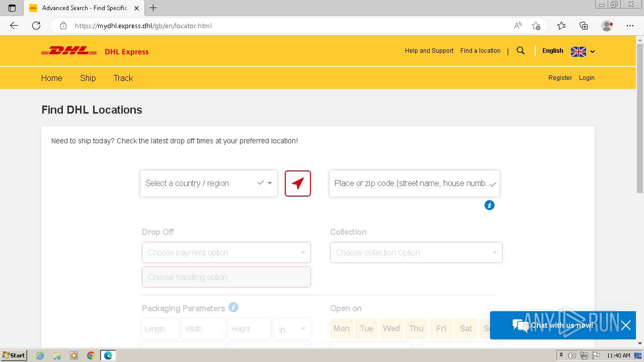Click the Help and Support link
Viewport: 644px width, 362px height.
[x=429, y=51]
